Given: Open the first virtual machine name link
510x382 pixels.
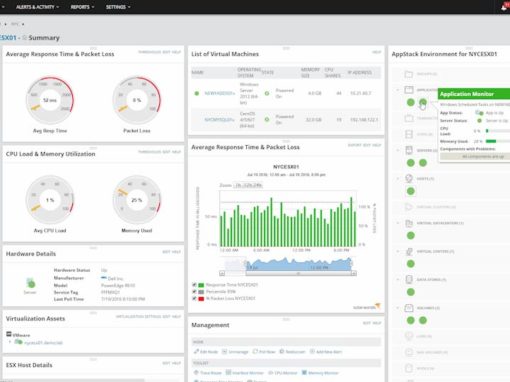Looking at the screenshot, I should pos(219,93).
